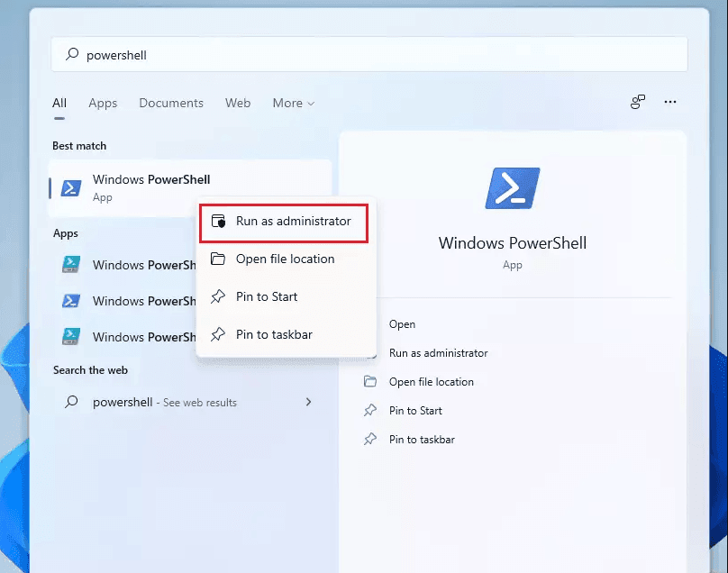Click Open in the details pane
728x573 pixels.
[x=402, y=324]
